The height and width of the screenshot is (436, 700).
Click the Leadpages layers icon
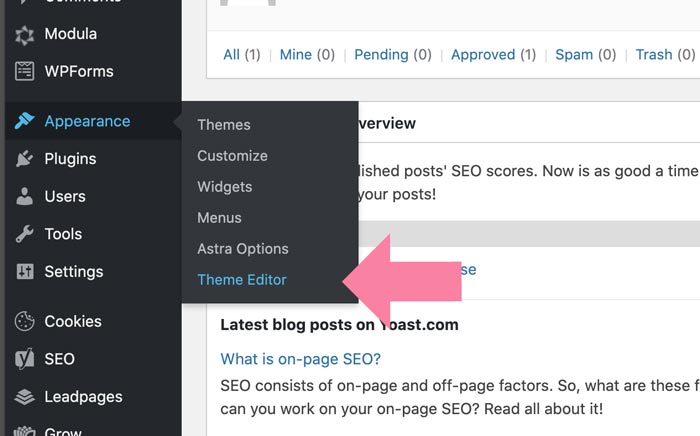tap(24, 397)
